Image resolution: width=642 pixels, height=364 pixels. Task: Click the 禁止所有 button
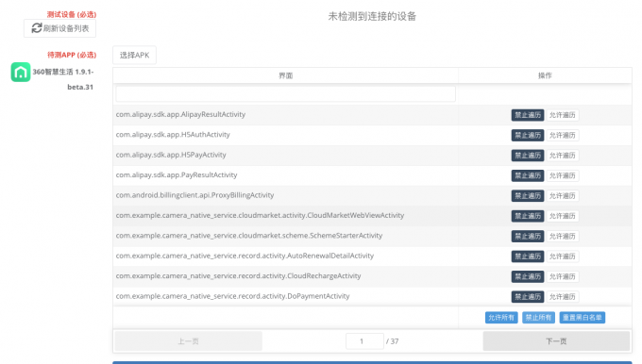pyautogui.click(x=538, y=318)
